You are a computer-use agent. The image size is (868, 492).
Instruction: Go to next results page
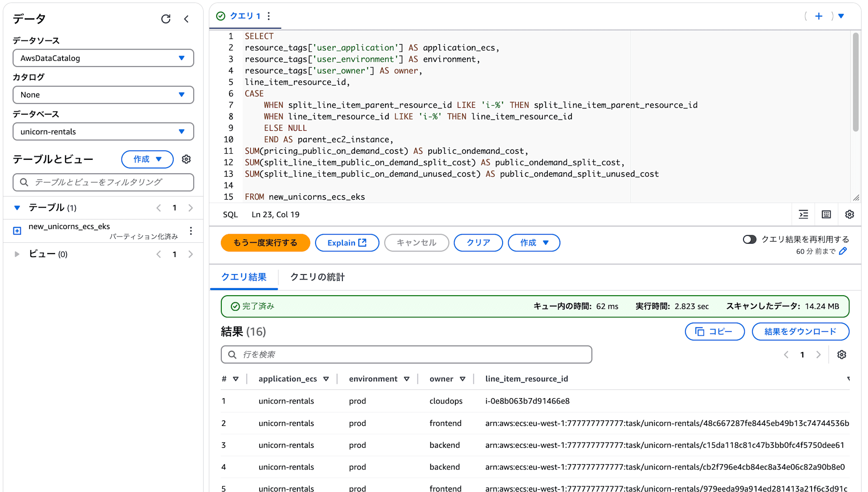click(818, 355)
